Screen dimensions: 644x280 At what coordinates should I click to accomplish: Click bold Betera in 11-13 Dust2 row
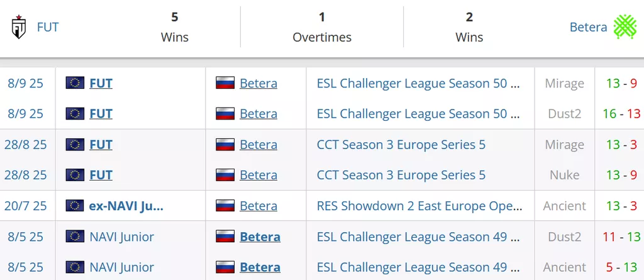pyautogui.click(x=260, y=237)
